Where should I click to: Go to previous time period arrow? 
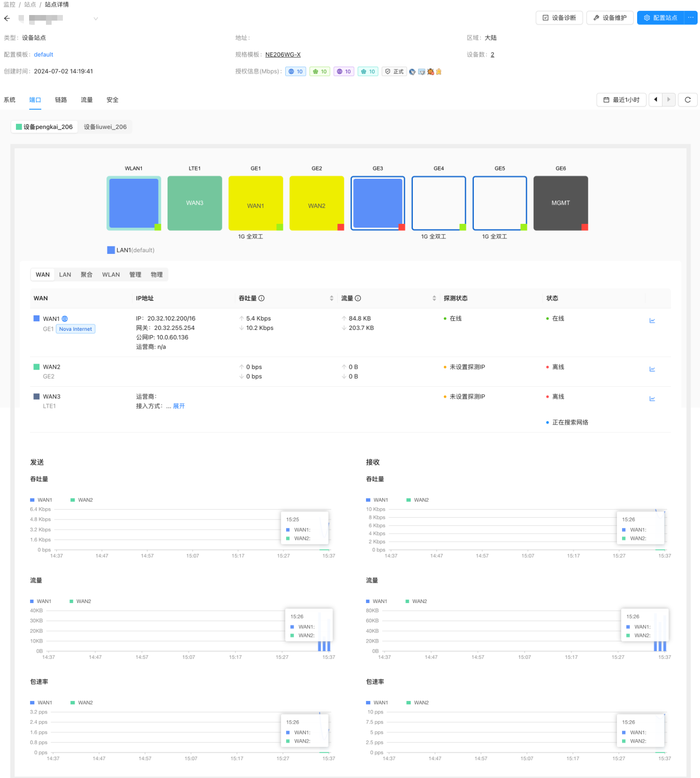[655, 100]
